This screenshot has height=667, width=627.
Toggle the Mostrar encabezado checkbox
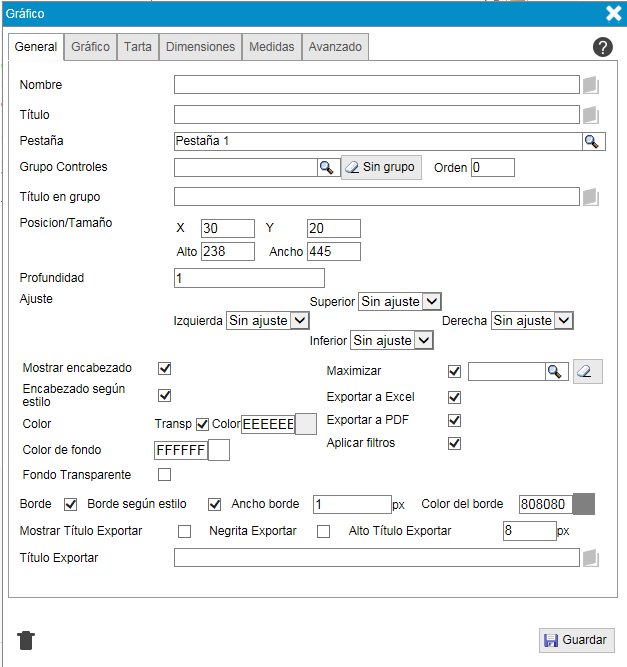pyautogui.click(x=165, y=368)
